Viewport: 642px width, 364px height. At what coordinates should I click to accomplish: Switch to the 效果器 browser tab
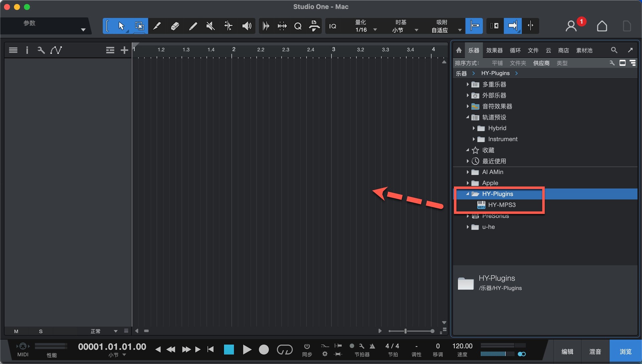tap(494, 50)
